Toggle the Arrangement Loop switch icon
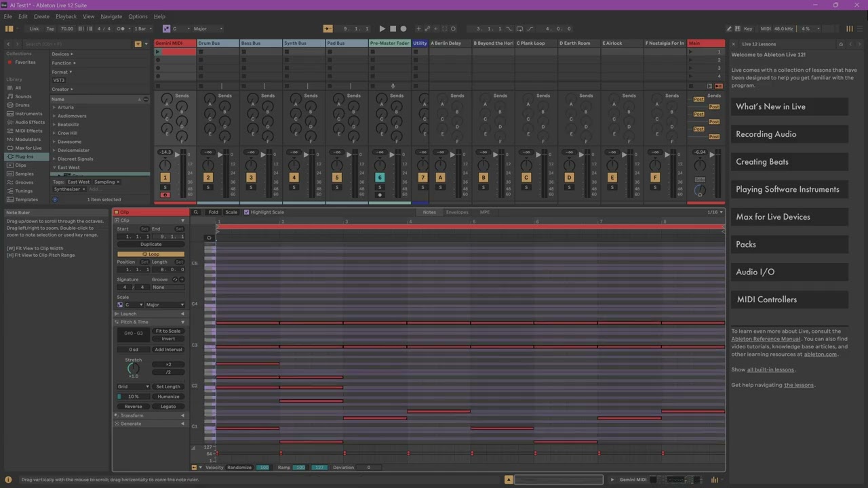Viewport: 868px width, 488px height. (x=519, y=28)
